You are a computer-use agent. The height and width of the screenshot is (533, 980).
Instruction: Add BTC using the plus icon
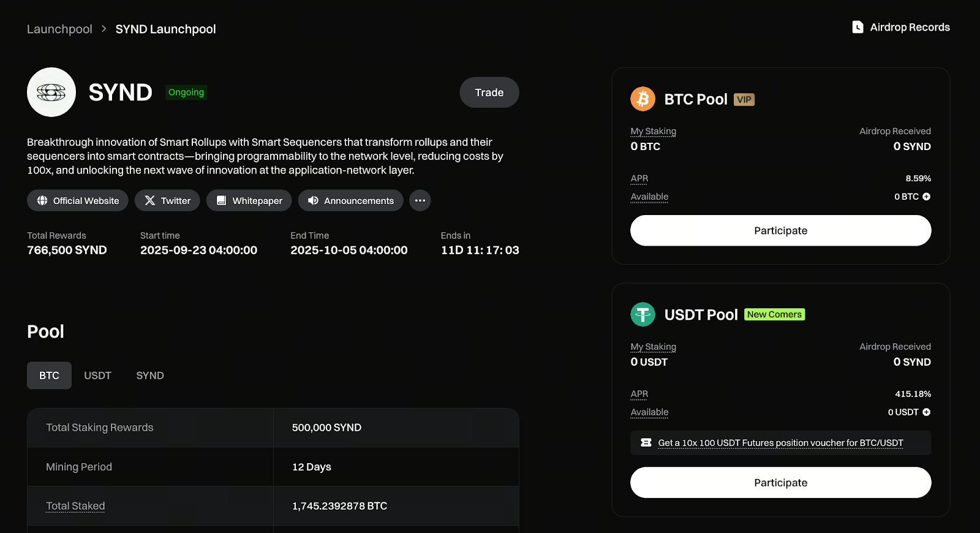tap(926, 197)
